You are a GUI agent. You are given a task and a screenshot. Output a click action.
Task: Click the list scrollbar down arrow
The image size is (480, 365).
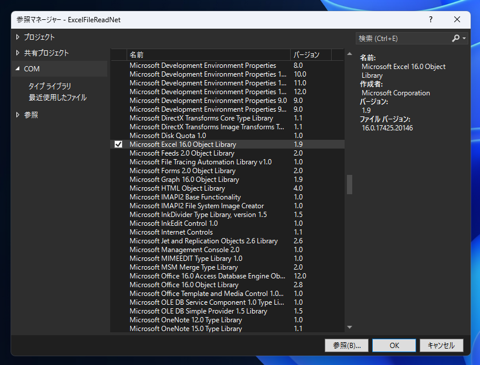click(349, 327)
